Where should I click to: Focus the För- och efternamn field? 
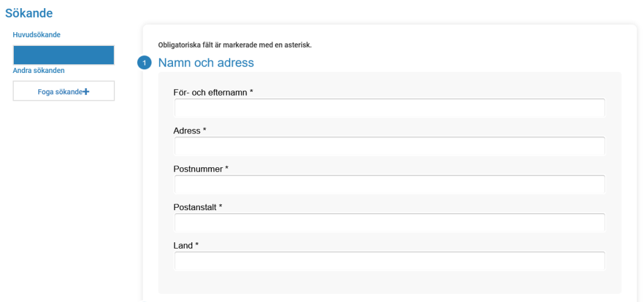pyautogui.click(x=389, y=108)
